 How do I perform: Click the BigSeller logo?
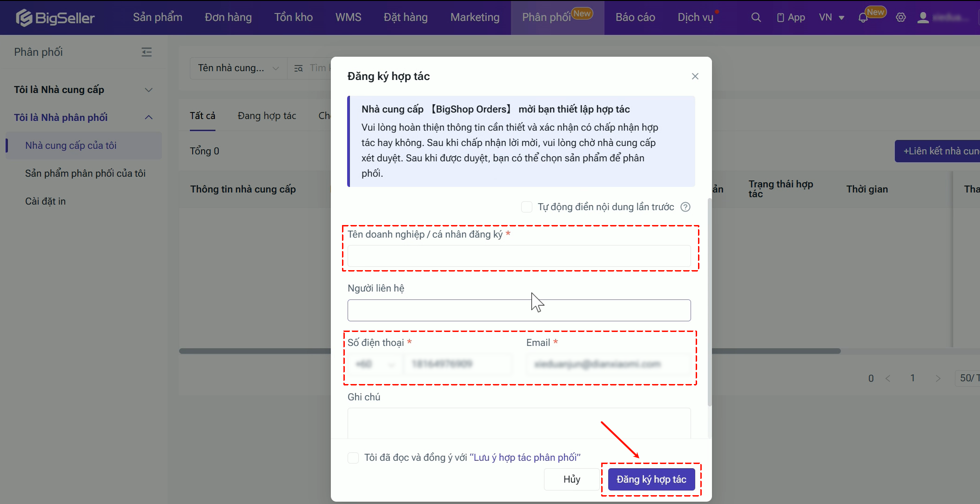(55, 18)
